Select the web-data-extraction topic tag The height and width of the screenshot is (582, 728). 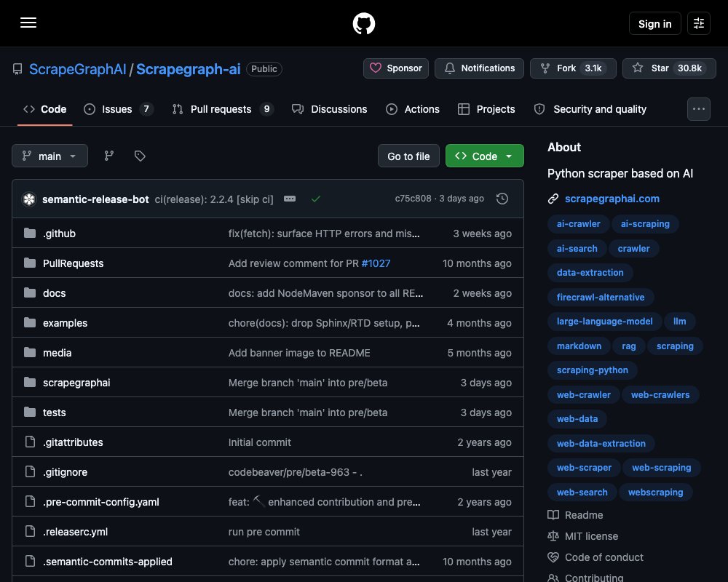pos(601,443)
